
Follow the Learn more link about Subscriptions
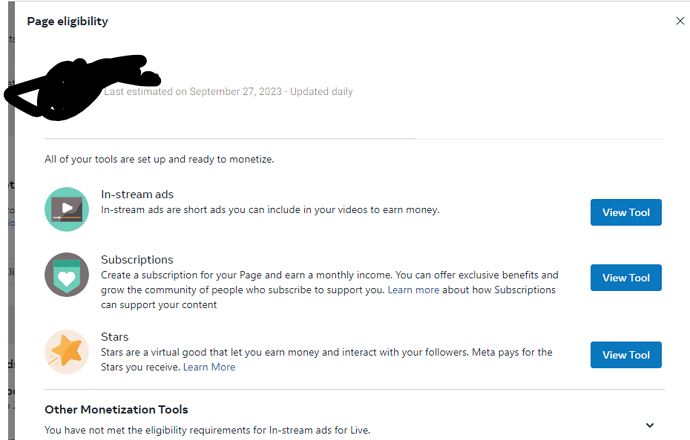pos(413,290)
